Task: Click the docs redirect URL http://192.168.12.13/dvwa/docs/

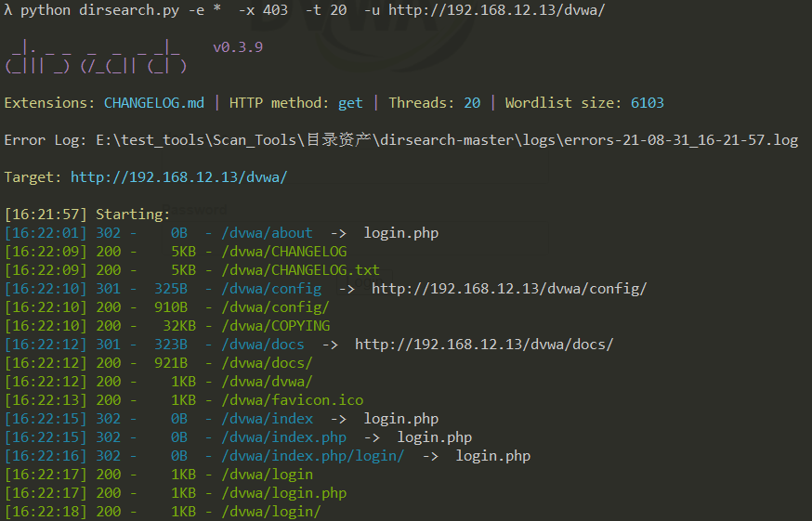Action: tap(484, 345)
